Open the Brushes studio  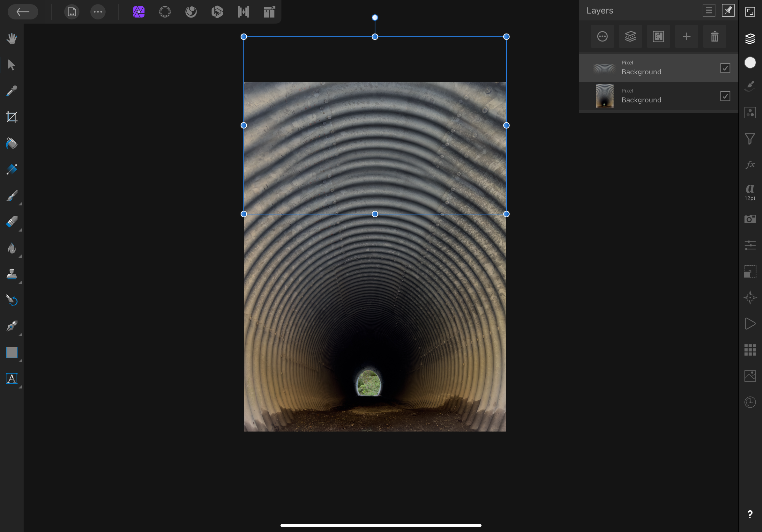(x=750, y=86)
